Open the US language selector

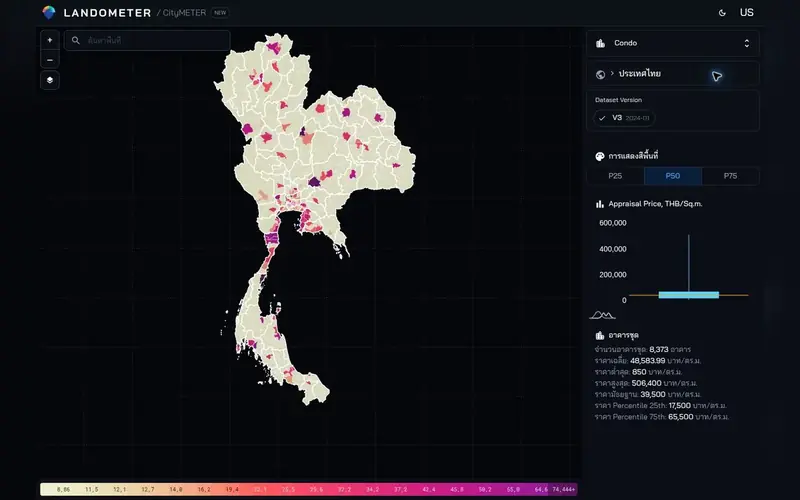746,13
